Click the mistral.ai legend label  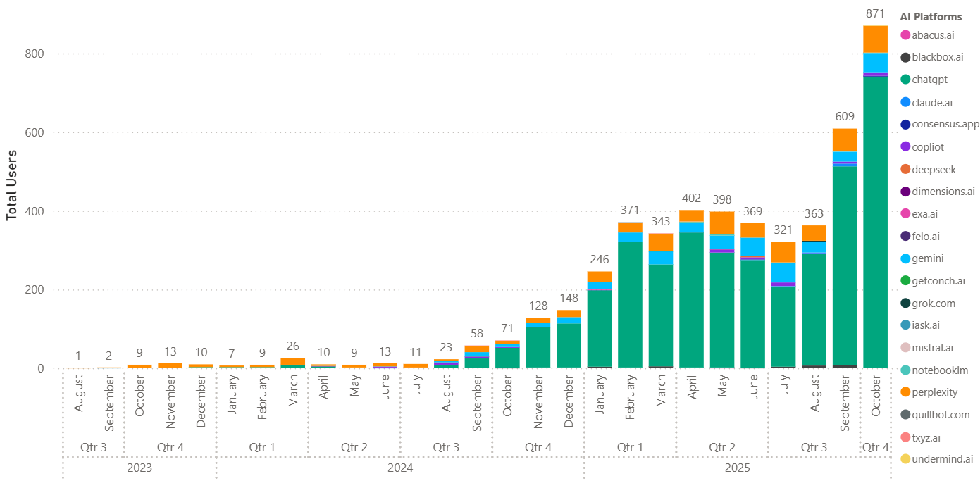point(932,347)
